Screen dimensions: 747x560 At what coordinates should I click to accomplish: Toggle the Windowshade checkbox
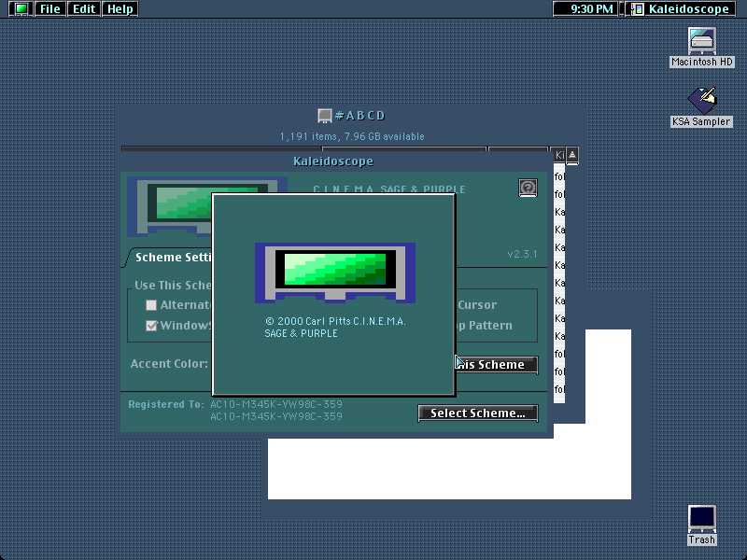coord(151,326)
